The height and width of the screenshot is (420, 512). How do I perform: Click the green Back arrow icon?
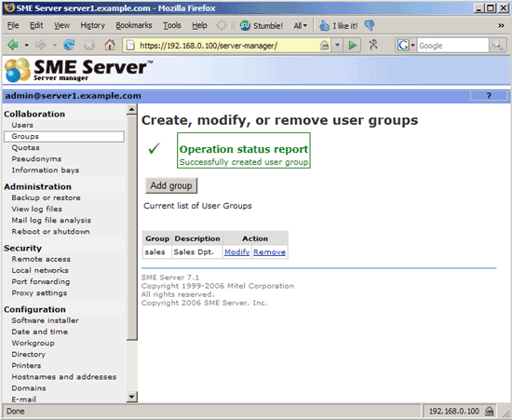tap(13, 45)
